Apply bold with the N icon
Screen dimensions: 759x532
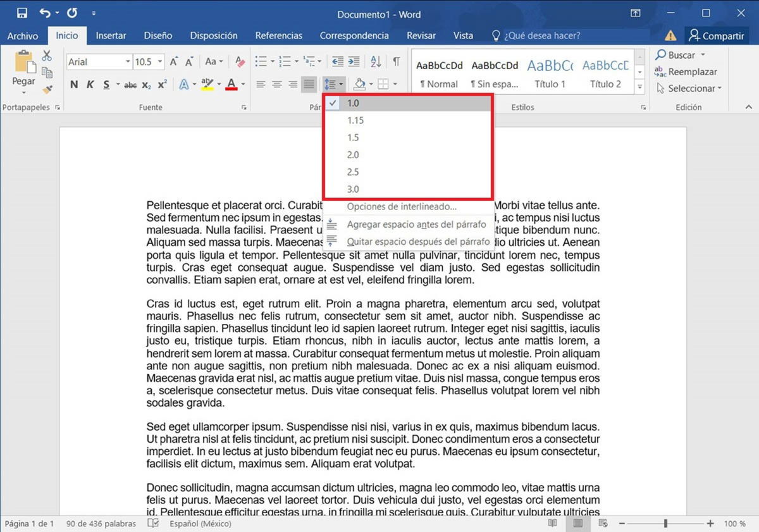pyautogui.click(x=74, y=84)
